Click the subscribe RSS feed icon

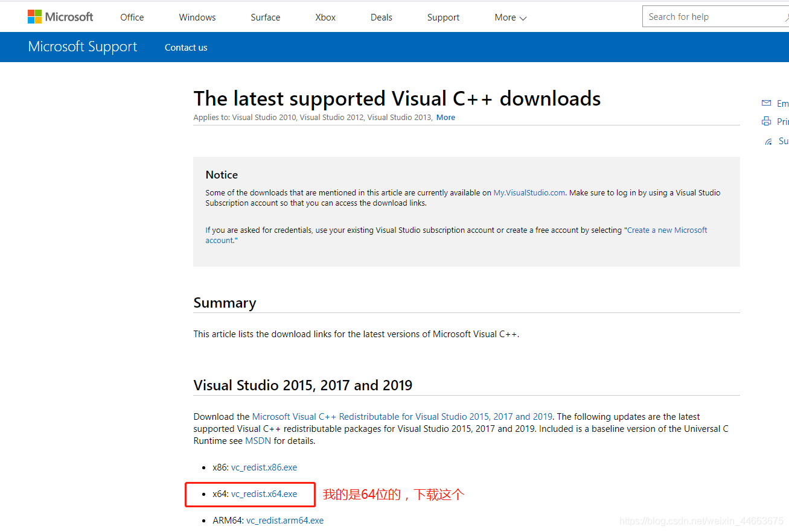[768, 141]
